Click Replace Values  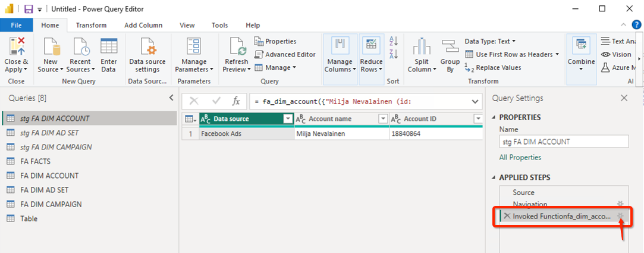coord(493,67)
